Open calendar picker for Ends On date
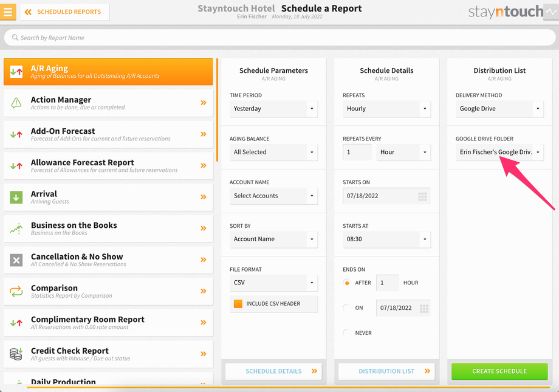 point(424,309)
